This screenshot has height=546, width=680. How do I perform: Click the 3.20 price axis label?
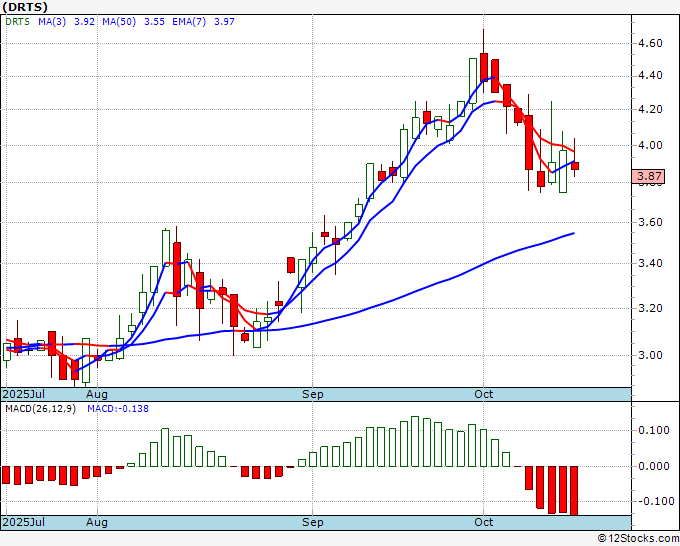(650, 308)
